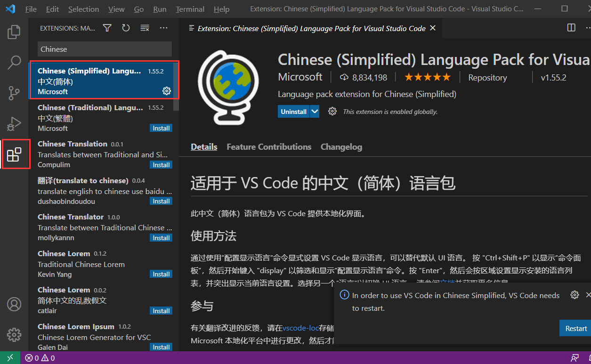Open the vscode-loc link
591x364 pixels.
click(x=301, y=328)
